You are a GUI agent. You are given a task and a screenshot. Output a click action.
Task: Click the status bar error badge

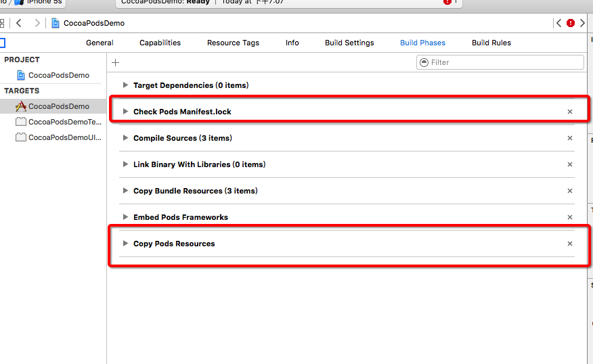pos(447,2)
